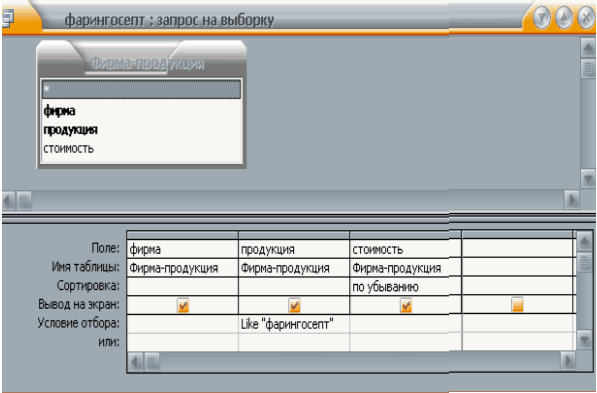Screen dimensions: 597x393
Task: Uncheck the show checkbox for фирма column
Action: [x=183, y=305]
